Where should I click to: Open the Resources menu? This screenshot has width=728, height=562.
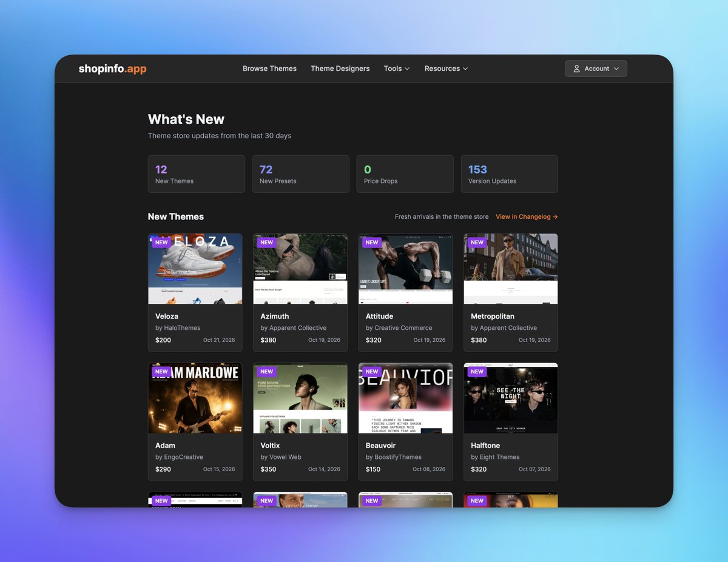click(446, 69)
